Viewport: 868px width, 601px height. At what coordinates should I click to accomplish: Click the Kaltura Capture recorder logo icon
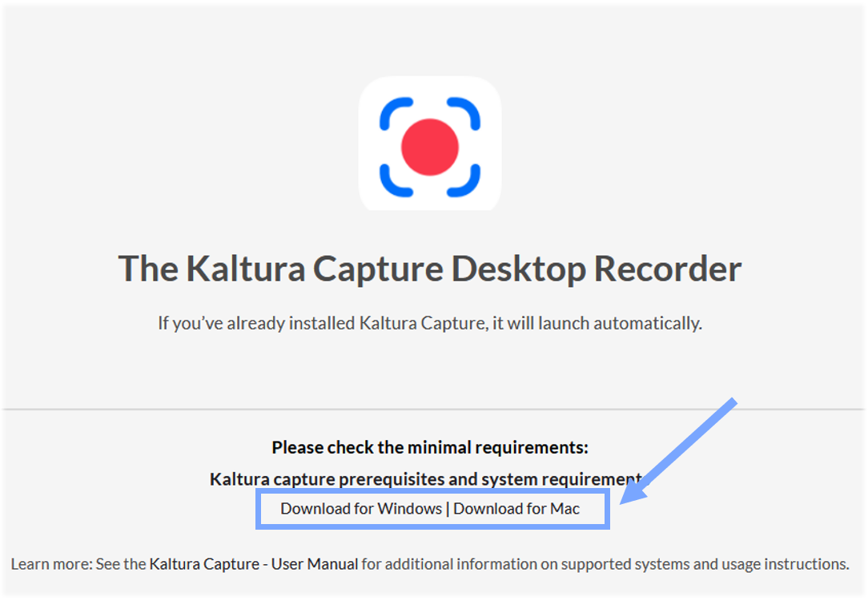[x=429, y=144]
